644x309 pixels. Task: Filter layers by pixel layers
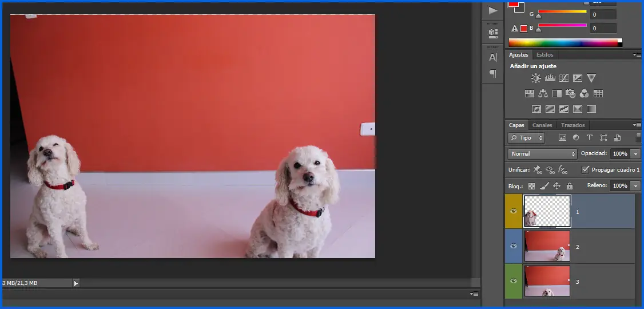click(562, 138)
